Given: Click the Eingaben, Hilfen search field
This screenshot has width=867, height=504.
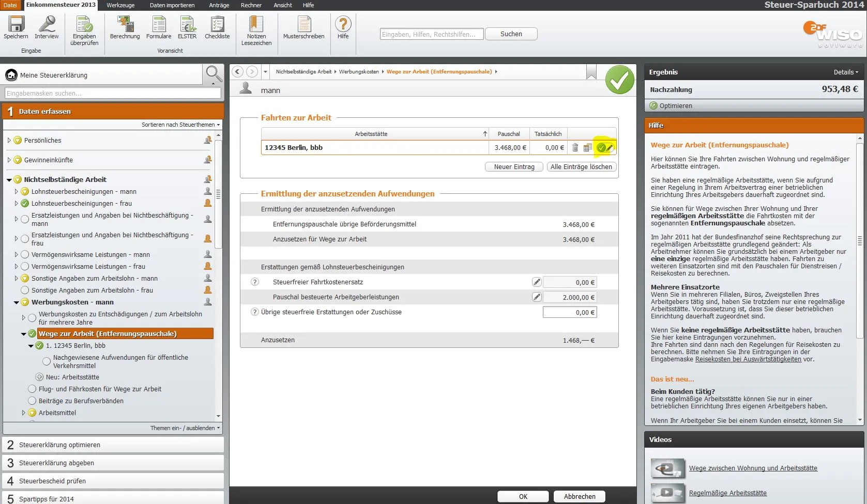Looking at the screenshot, I should pos(431,34).
